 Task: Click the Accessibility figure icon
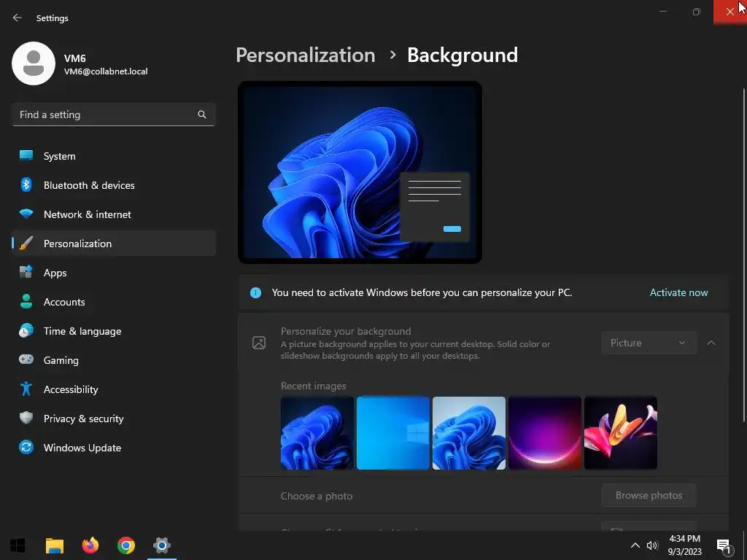coord(26,389)
